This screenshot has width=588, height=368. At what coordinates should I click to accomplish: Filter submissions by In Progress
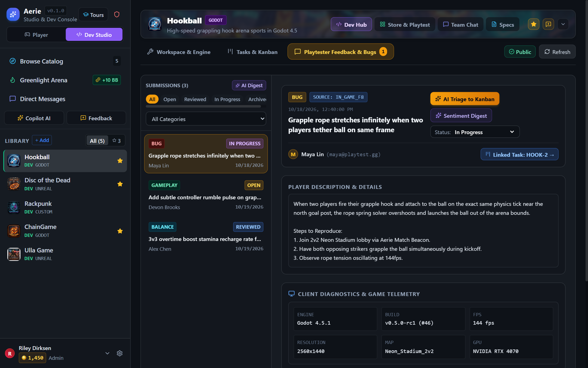click(x=227, y=99)
